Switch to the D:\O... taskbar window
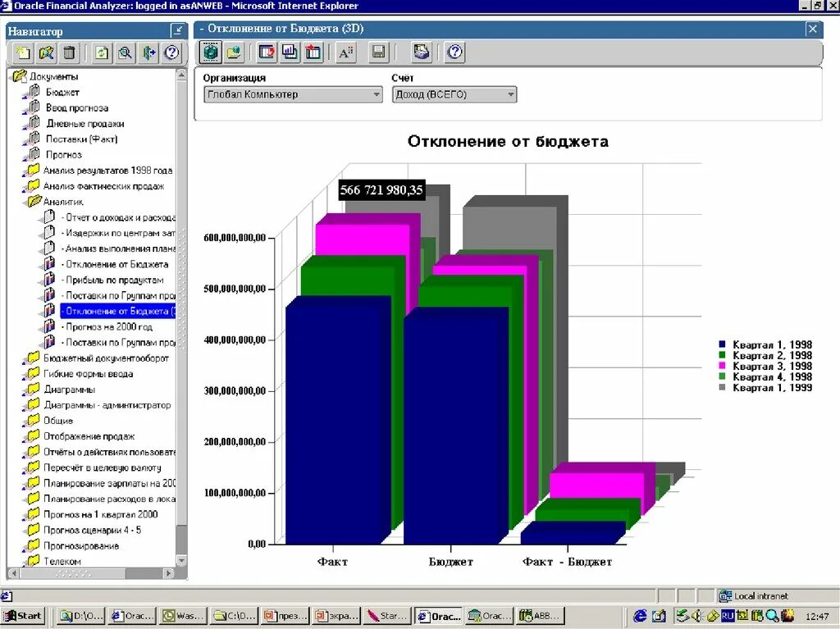 pyautogui.click(x=80, y=616)
